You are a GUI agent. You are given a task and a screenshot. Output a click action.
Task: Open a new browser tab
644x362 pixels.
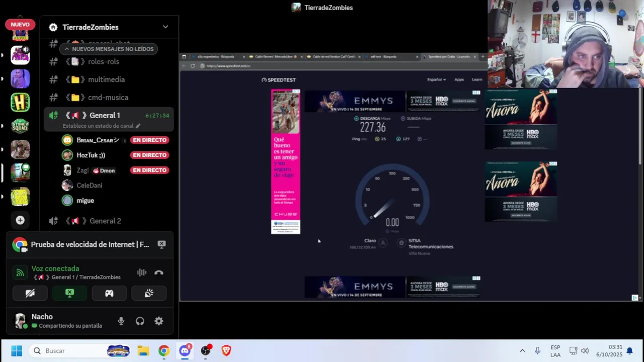pos(482,57)
